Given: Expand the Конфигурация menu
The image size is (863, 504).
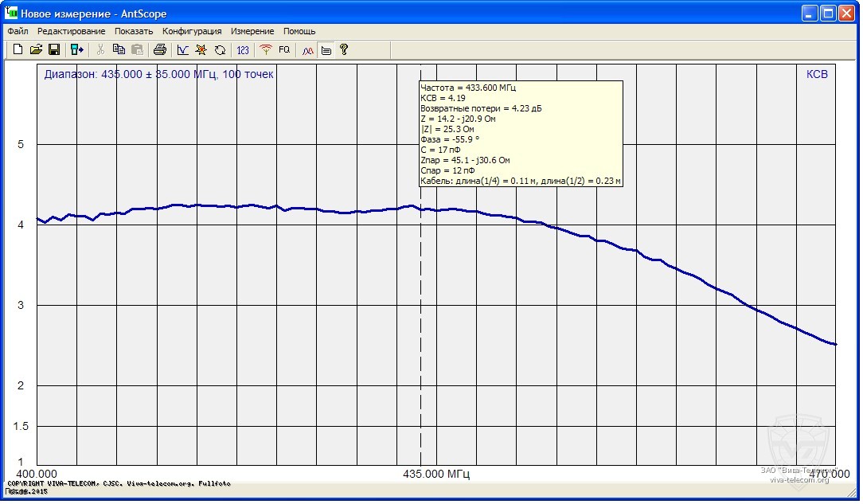Looking at the screenshot, I should pos(192,31).
